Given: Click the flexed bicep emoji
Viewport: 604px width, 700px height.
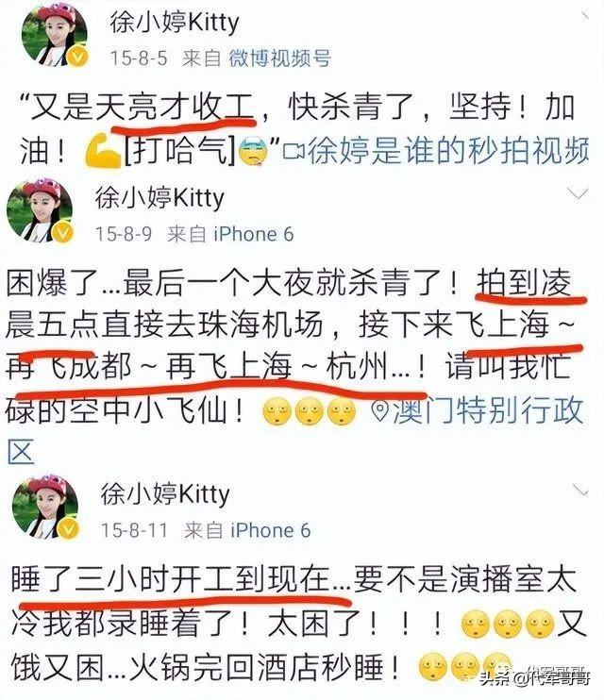Looking at the screenshot, I should 103,152.
